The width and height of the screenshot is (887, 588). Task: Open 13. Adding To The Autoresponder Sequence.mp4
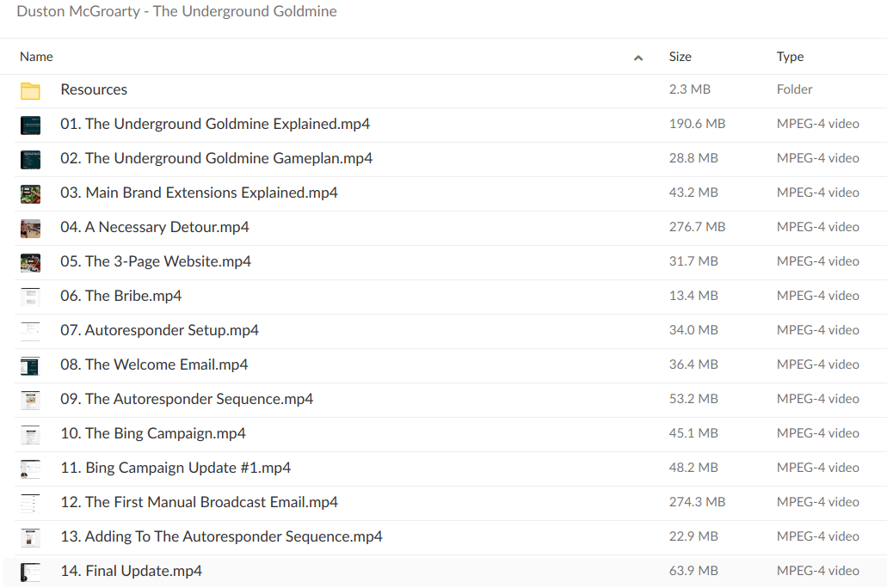click(220, 536)
